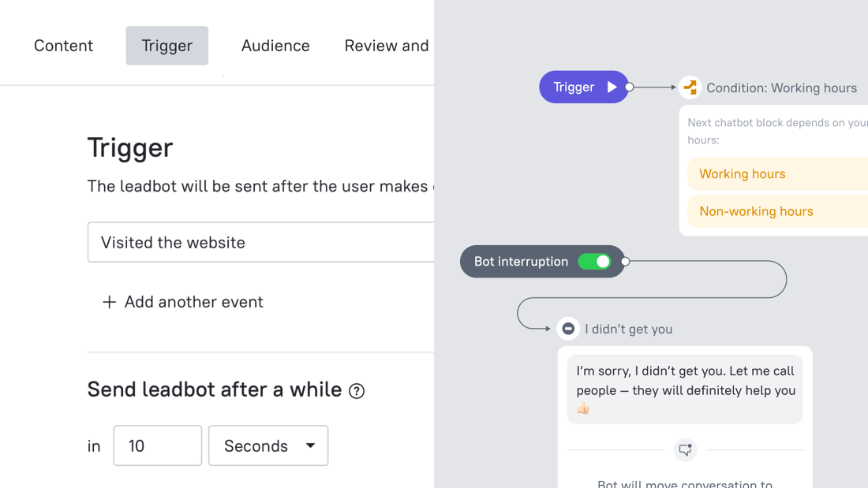The image size is (868, 488).
Task: Select the Non-working hours branch option
Action: click(755, 211)
